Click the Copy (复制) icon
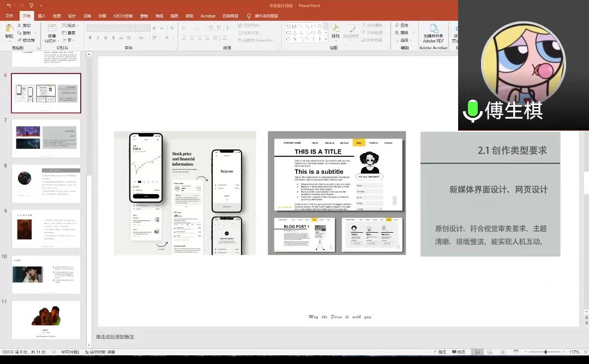Screen dimensions: 589x364 (20, 33)
